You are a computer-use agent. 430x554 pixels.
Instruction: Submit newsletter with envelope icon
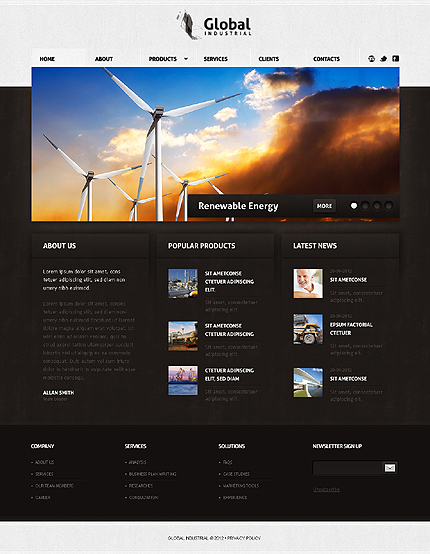click(x=390, y=468)
